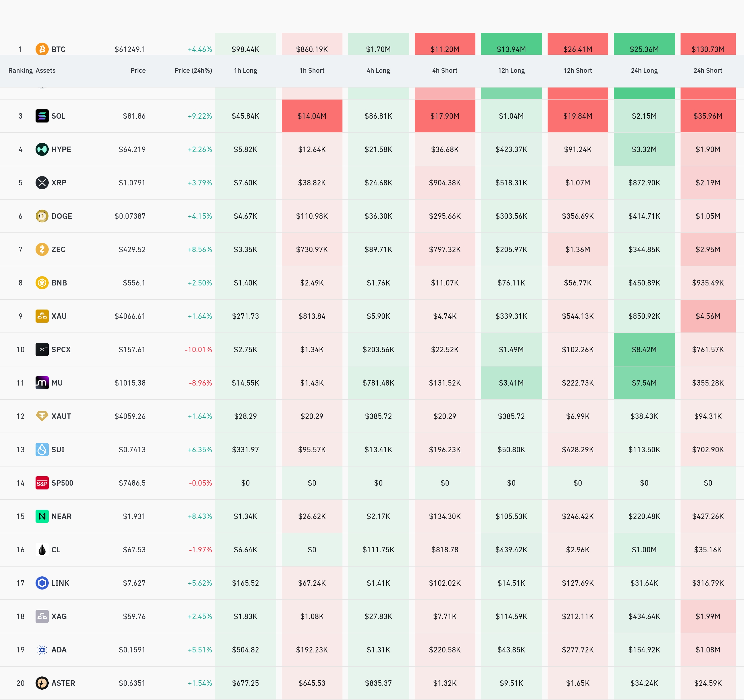744x700 pixels.
Task: Click the NEAR token icon
Action: [42, 516]
